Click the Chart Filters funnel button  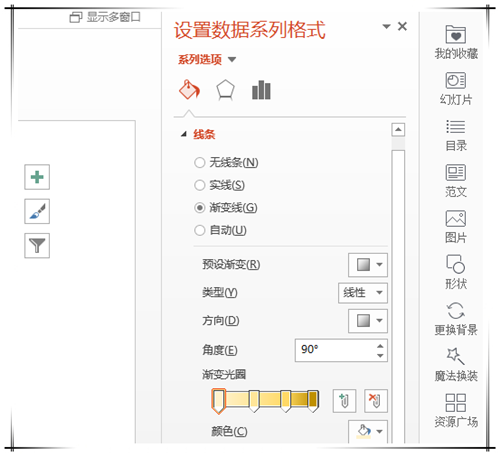[x=37, y=246]
